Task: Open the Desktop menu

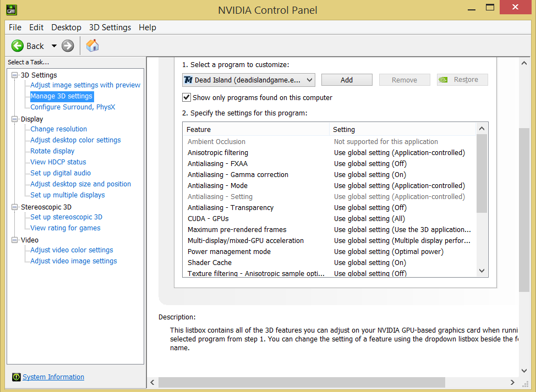Action: (66, 27)
